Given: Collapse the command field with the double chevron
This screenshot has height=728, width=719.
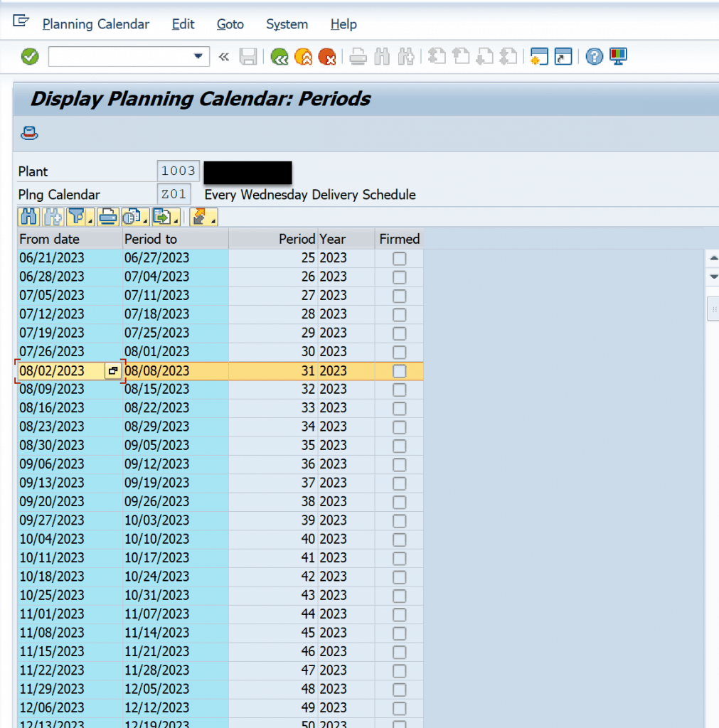Looking at the screenshot, I should click(224, 57).
